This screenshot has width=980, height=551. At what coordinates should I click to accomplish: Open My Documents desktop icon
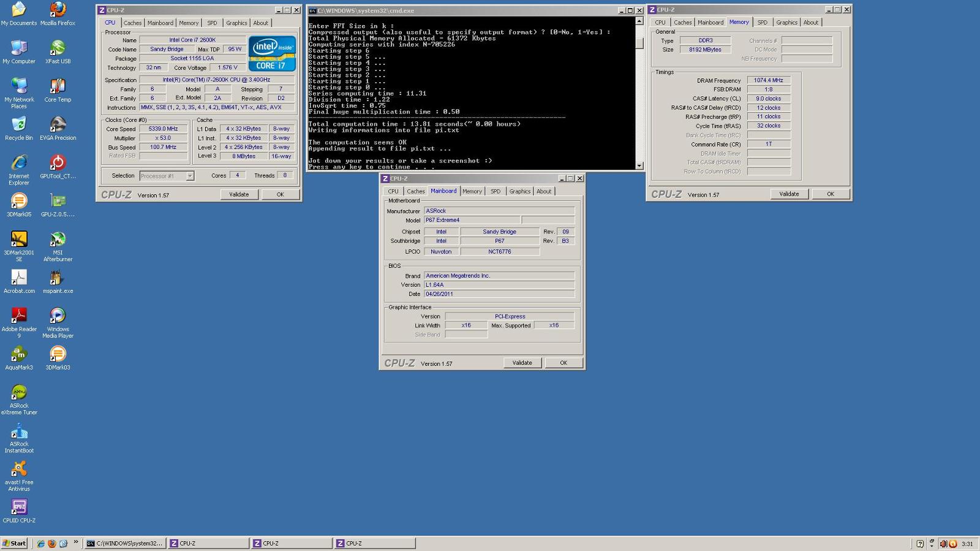click(18, 13)
